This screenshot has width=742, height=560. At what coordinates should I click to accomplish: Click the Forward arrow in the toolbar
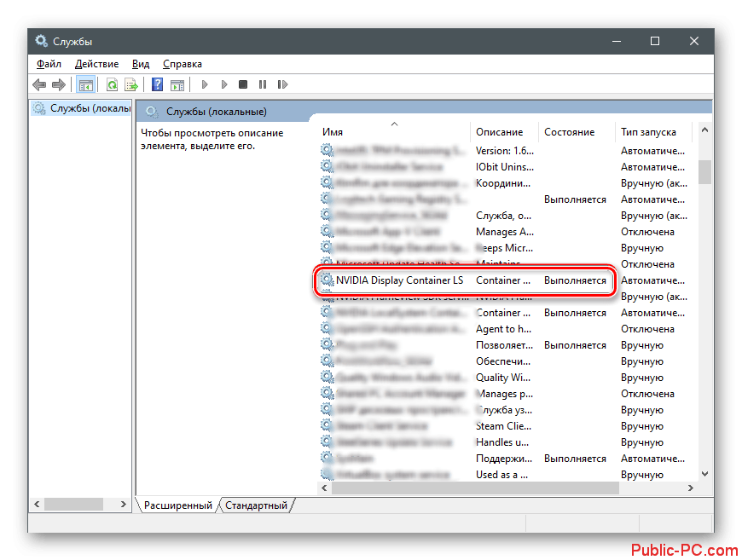point(59,84)
